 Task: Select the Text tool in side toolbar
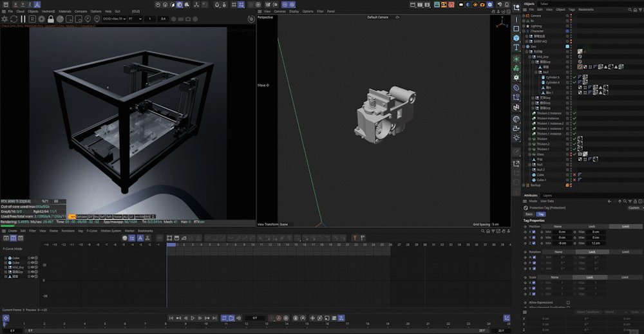click(516, 47)
